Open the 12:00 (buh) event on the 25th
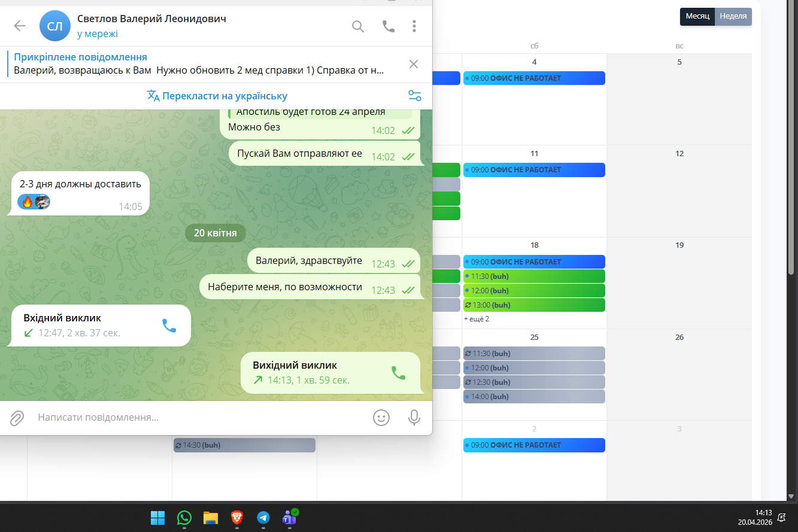The height and width of the screenshot is (532, 798). click(534, 368)
